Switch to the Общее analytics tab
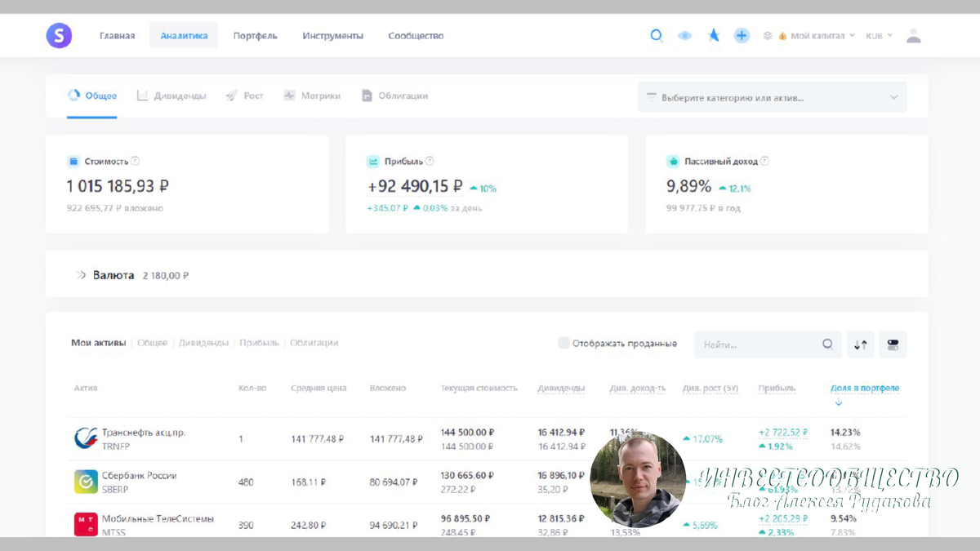 tap(91, 96)
